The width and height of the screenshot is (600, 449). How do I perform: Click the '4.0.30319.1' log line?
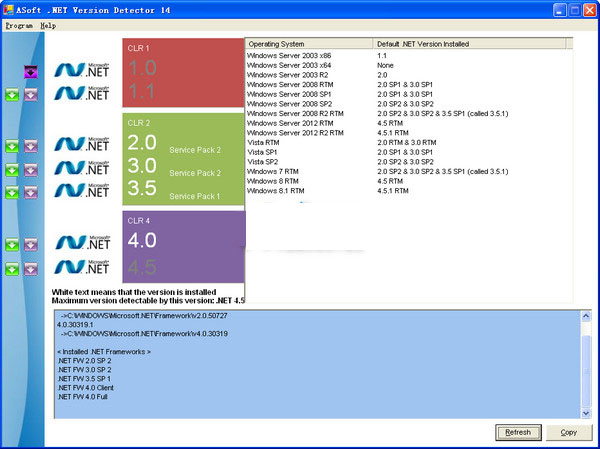[75, 325]
